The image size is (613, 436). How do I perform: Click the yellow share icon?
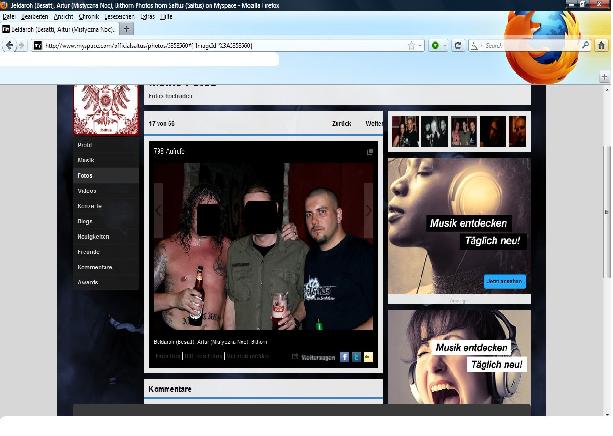click(x=368, y=357)
